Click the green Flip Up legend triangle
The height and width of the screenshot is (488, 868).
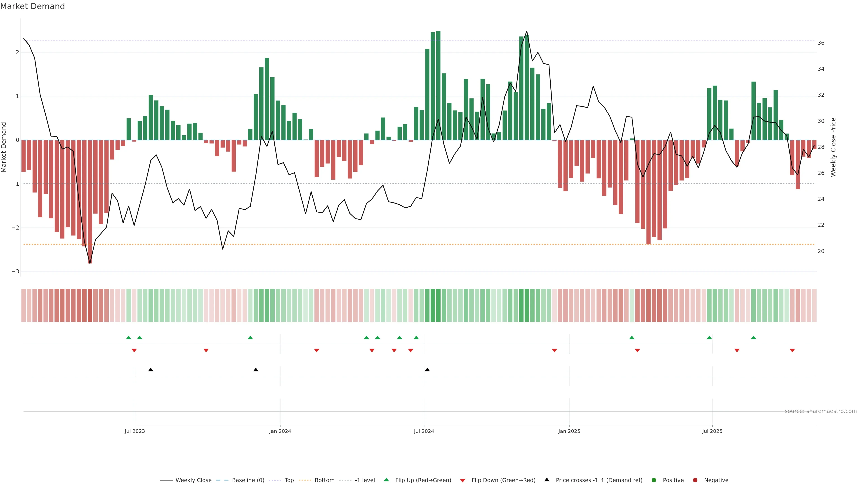[387, 480]
